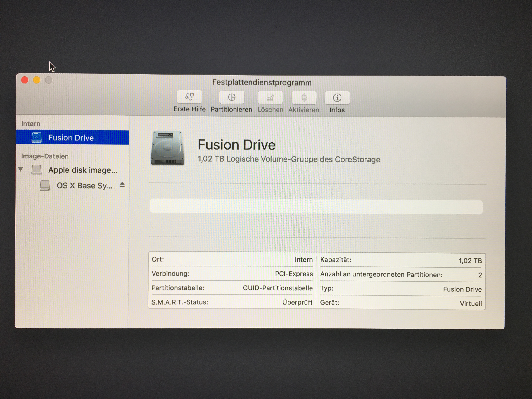
Task: Eject the OS X Base System volume
Action: [x=122, y=185]
